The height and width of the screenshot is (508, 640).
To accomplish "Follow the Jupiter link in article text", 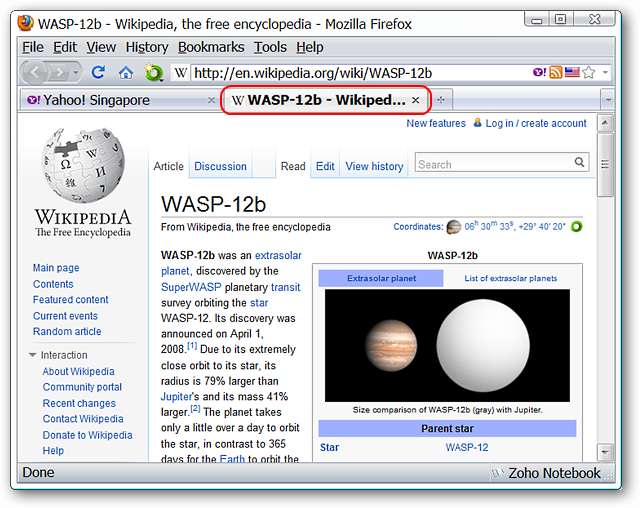I will point(176,397).
